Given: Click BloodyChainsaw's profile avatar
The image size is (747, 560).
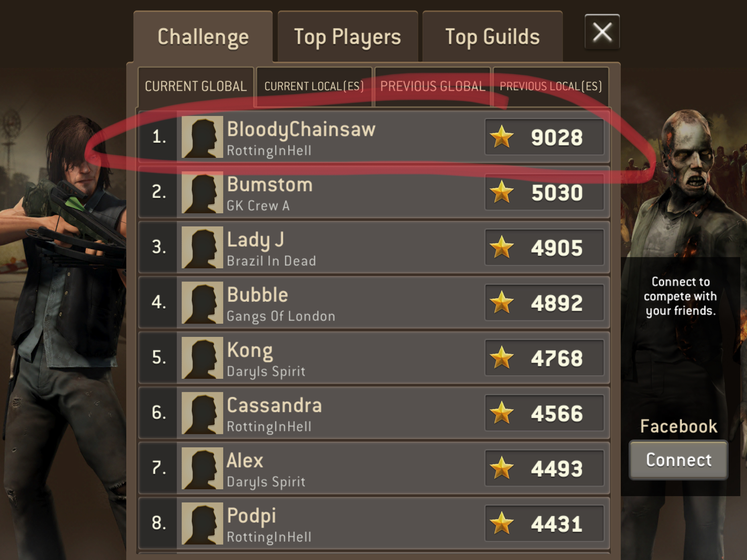Looking at the screenshot, I should pos(202,137).
